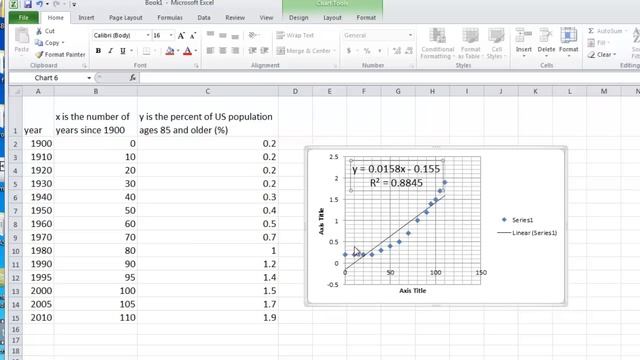
Task: Click the Wrap Text button
Action: coord(295,36)
